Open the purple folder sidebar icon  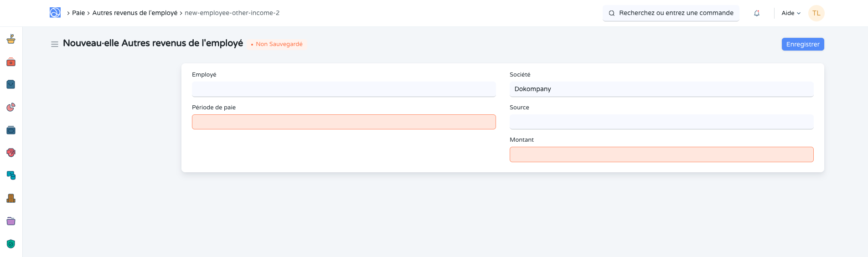[11, 221]
